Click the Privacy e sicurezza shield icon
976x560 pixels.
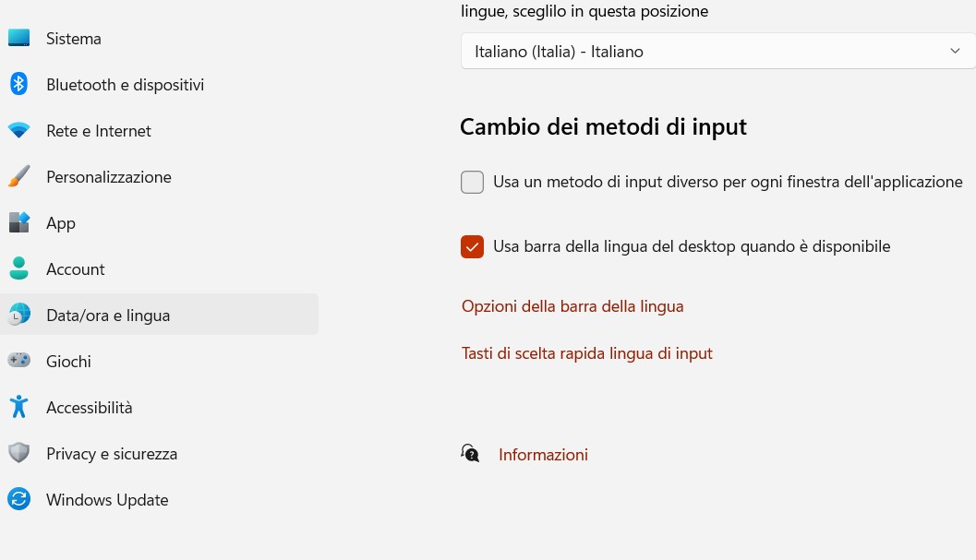18,453
